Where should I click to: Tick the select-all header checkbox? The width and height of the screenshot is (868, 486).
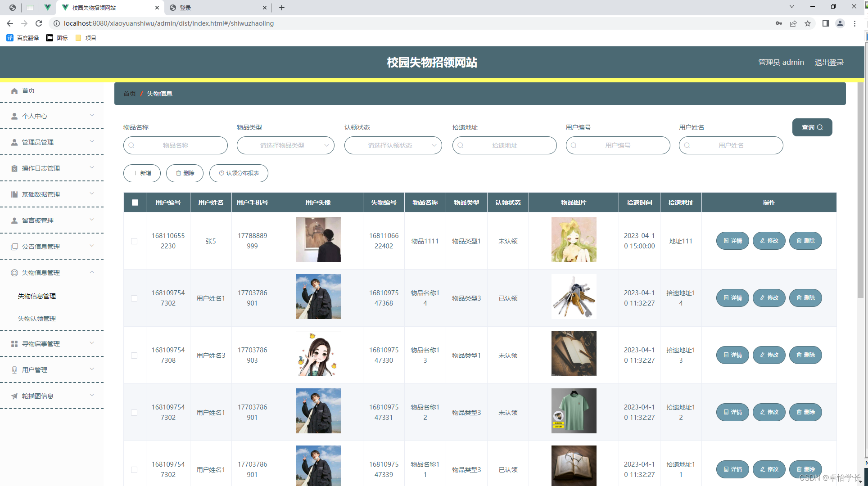point(135,202)
